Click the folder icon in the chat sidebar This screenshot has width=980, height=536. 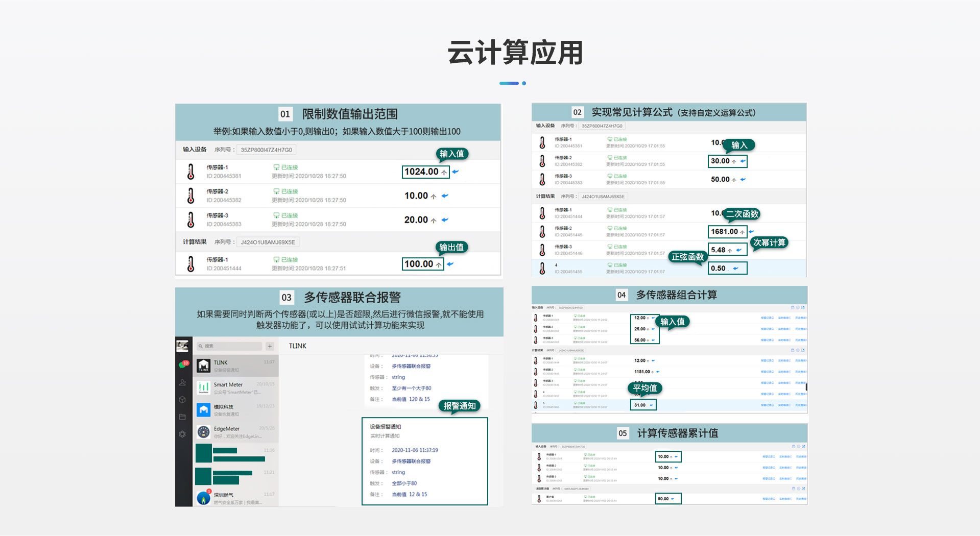point(181,417)
